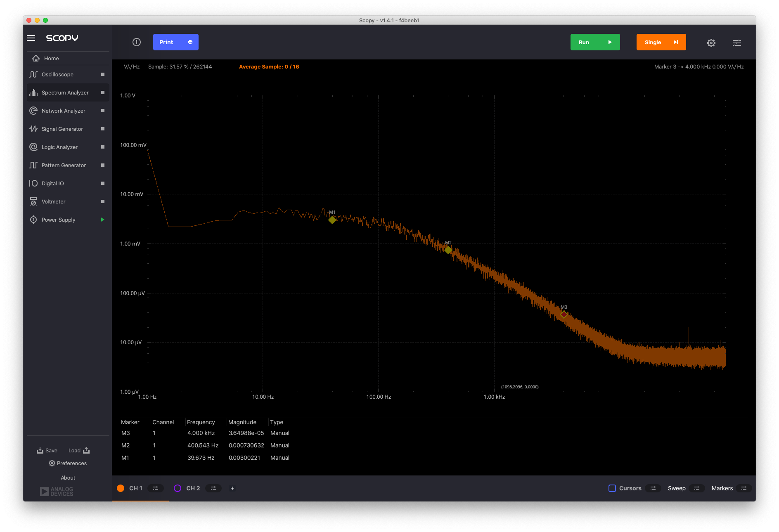The image size is (779, 532).
Task: Click the Magnitude column header
Action: (x=242, y=422)
